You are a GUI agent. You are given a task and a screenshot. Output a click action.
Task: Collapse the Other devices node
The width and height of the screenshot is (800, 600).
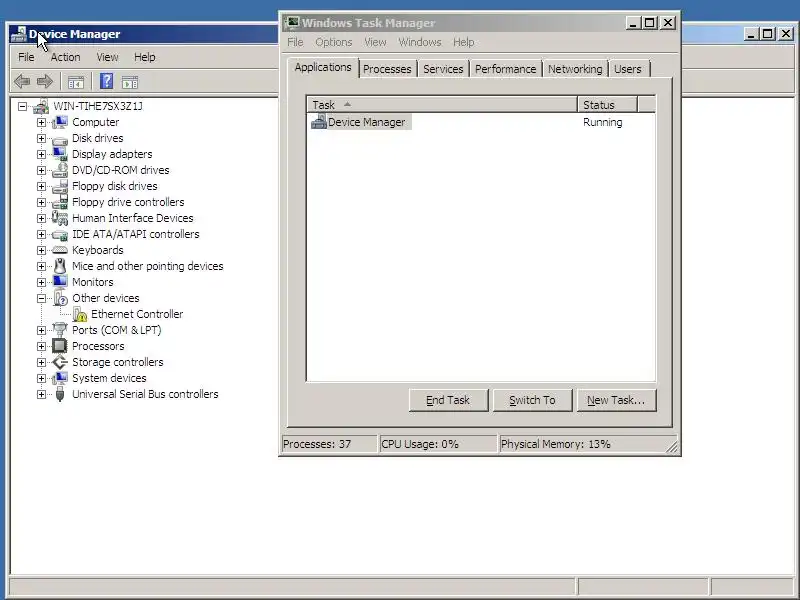coord(41,298)
